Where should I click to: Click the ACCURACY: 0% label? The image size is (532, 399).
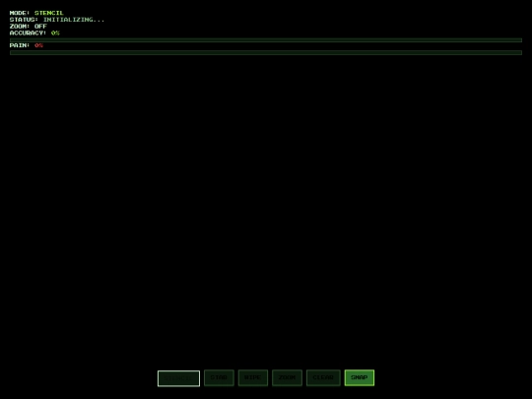click(34, 33)
